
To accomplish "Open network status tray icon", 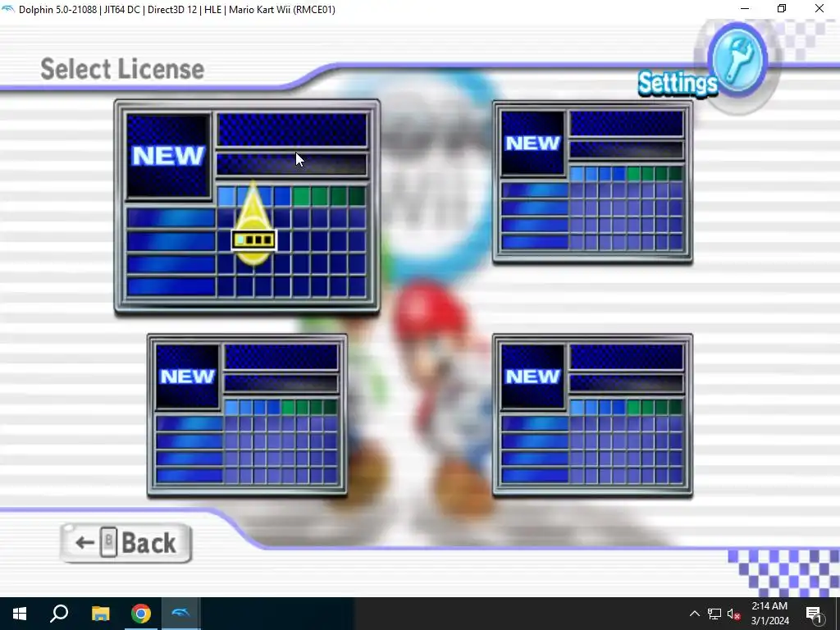I will click(x=714, y=614).
